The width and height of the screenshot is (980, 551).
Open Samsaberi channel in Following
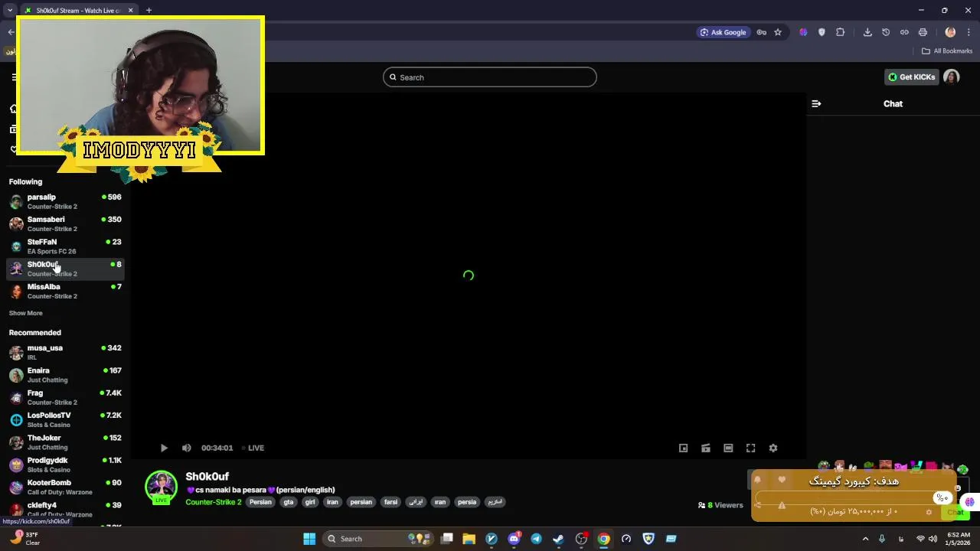[65, 223]
